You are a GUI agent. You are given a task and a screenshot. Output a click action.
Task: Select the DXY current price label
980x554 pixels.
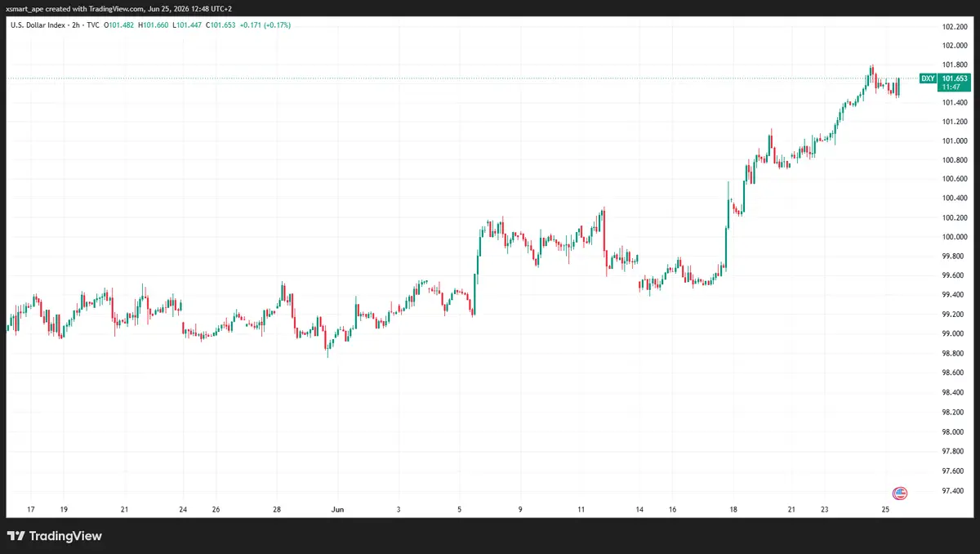coord(955,78)
